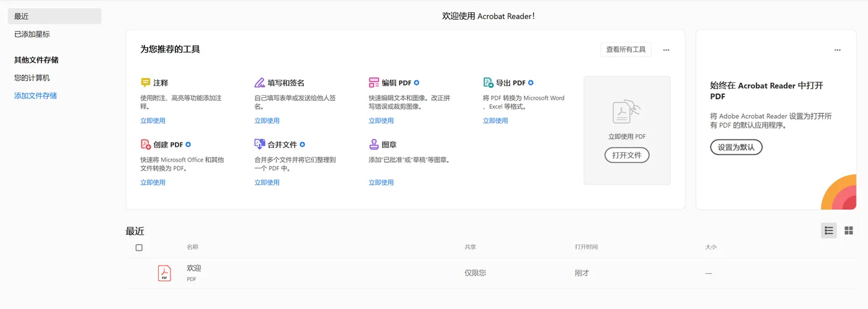Screen dimensions: 868x309
Task: Open more options on default PDF card
Action: point(838,50)
